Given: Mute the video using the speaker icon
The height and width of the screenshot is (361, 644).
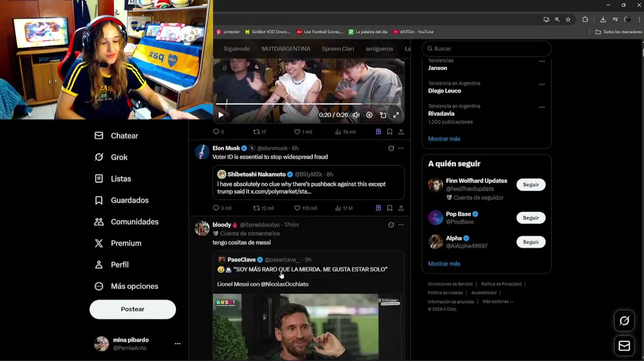Looking at the screenshot, I should coord(356,115).
